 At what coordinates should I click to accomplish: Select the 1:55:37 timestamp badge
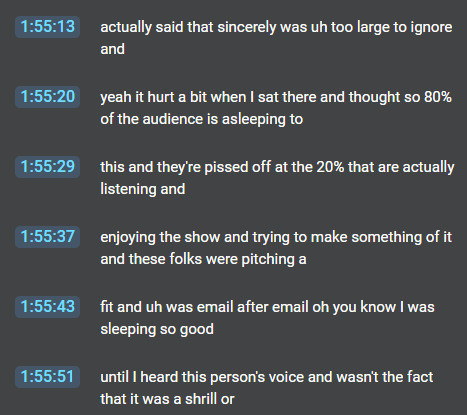[47, 237]
